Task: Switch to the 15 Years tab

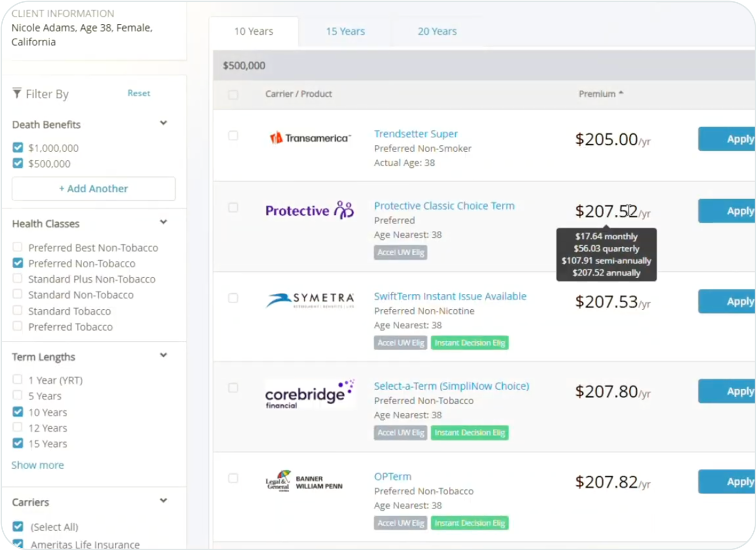Action: pos(346,32)
